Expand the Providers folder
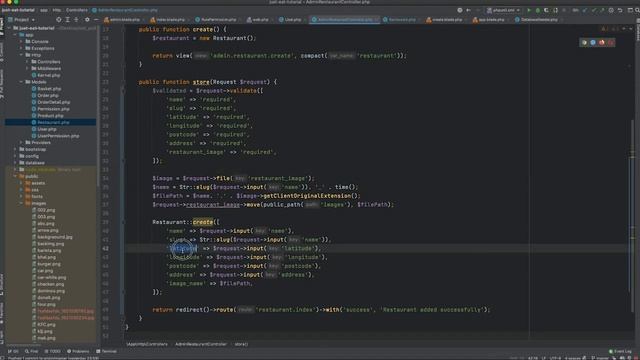Image resolution: width=640 pixels, height=360 pixels. (x=21, y=142)
